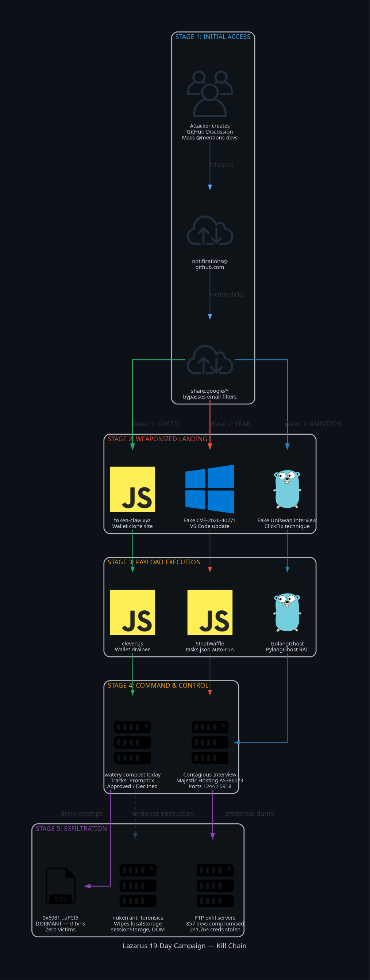
Task: Click 'VS Code update' caption
Action: 210,526
